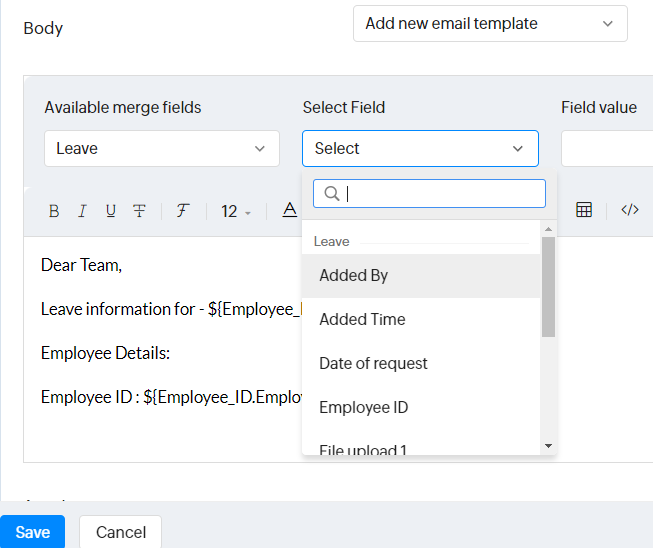Collapse the Select Field dropdown
The height and width of the screenshot is (548, 653).
420,148
